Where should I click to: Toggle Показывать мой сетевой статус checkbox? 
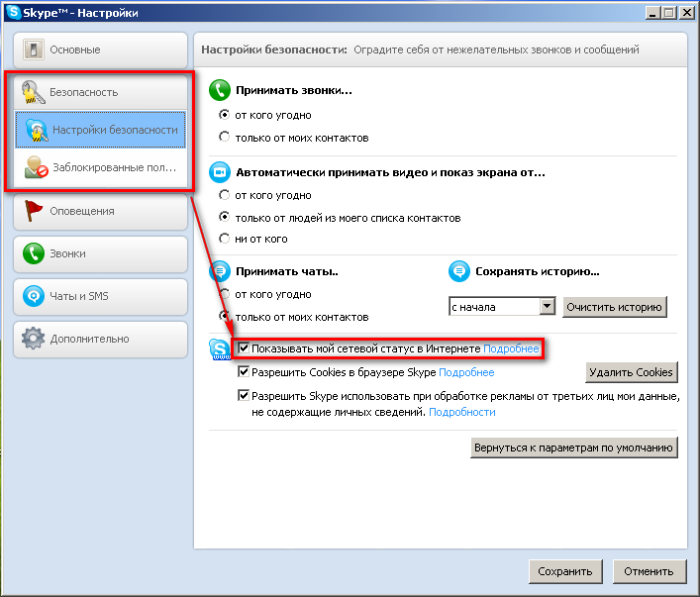244,348
